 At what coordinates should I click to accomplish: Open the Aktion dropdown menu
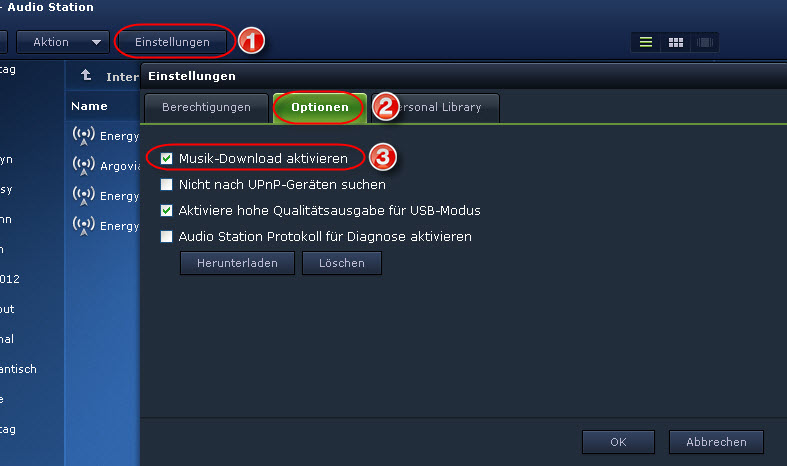(x=63, y=42)
